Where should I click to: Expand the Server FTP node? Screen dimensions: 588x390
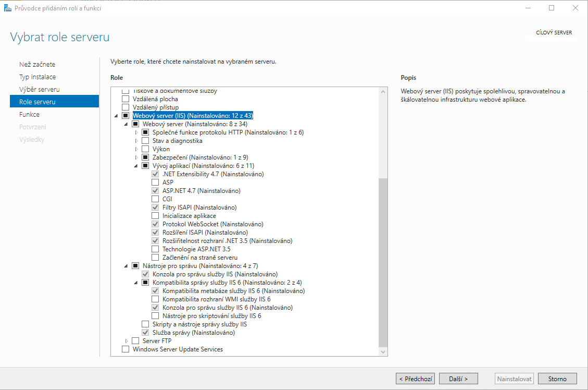click(x=127, y=341)
